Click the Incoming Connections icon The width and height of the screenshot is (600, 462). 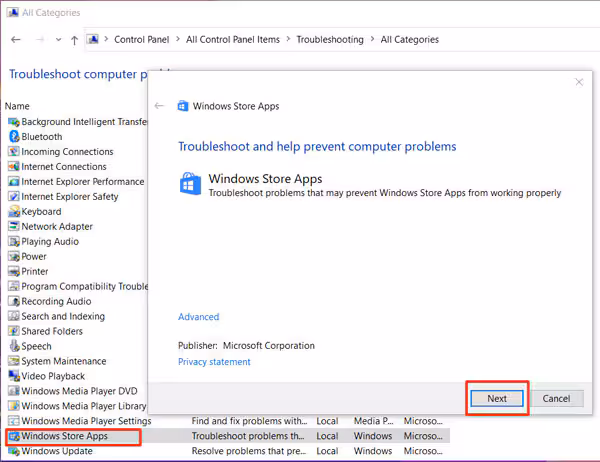tap(14, 152)
